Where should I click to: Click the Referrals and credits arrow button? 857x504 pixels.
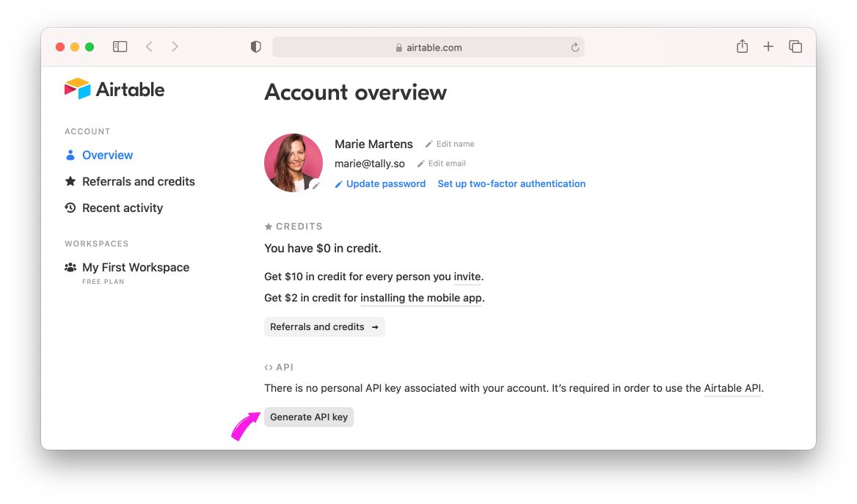coord(324,327)
